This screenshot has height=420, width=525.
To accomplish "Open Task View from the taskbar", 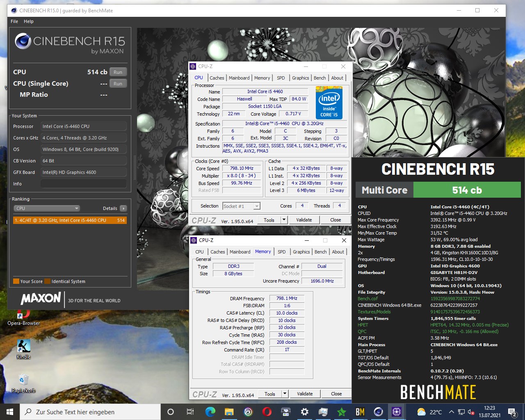I will click(190, 412).
